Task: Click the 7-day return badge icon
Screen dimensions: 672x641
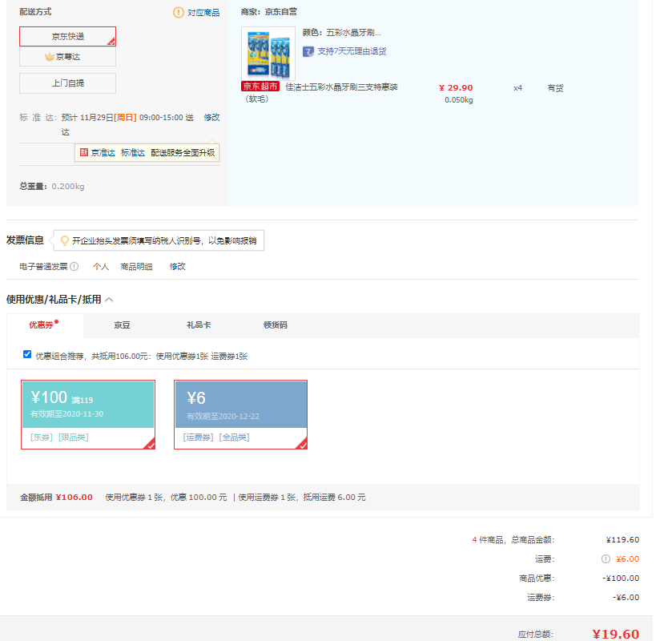Action: point(308,52)
